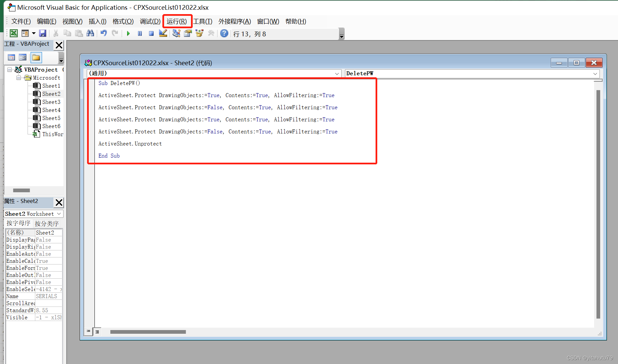This screenshot has height=364, width=618.
Task: Open VBA Help question mark icon
Action: click(224, 33)
